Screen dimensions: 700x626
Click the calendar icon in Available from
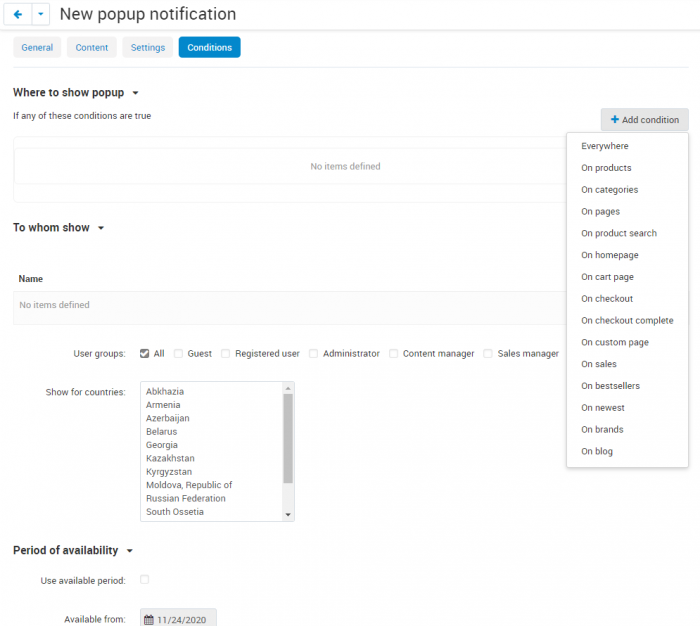[149, 620]
